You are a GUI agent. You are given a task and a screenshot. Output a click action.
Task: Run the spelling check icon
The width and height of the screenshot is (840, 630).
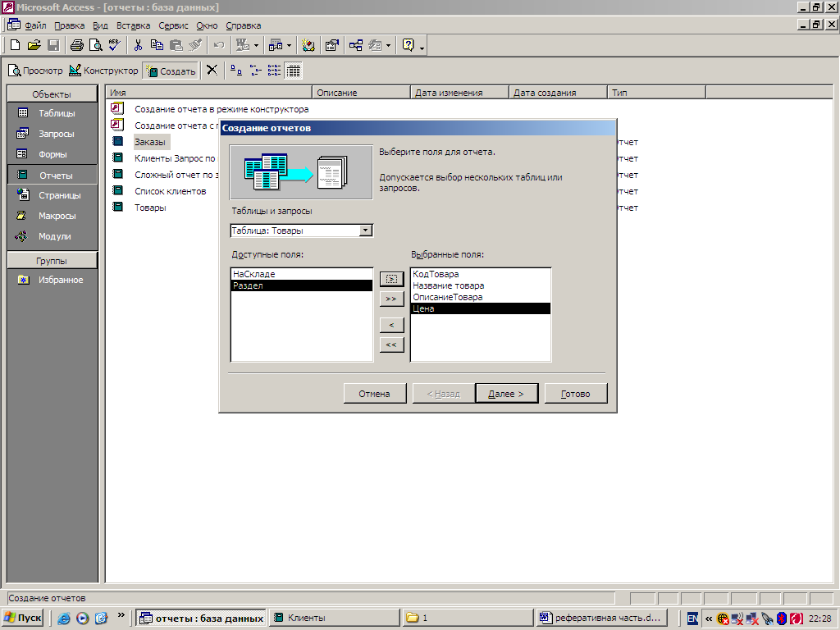[x=114, y=46]
